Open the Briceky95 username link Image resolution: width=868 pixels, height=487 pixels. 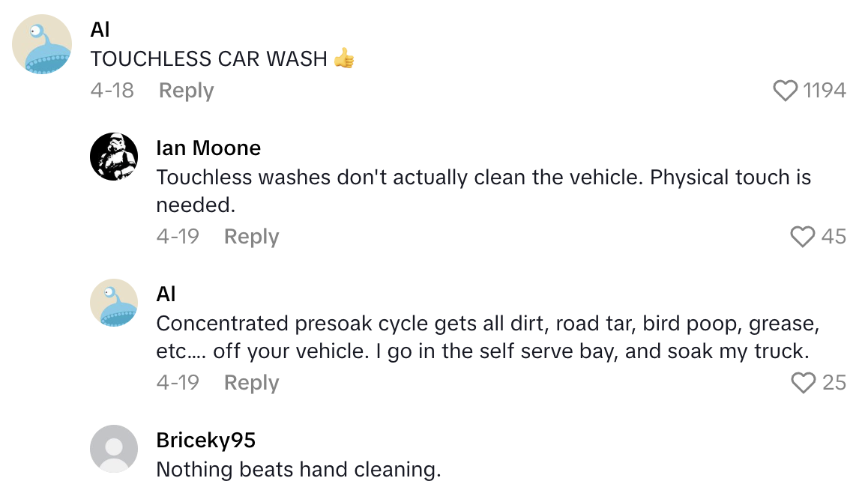[206, 441]
